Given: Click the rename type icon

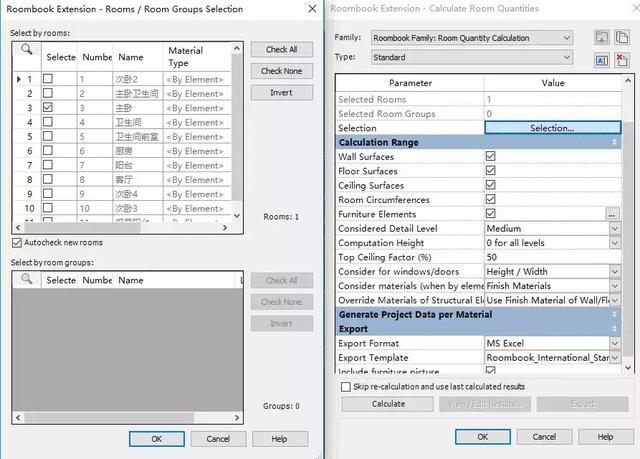Looking at the screenshot, I should coord(601,61).
